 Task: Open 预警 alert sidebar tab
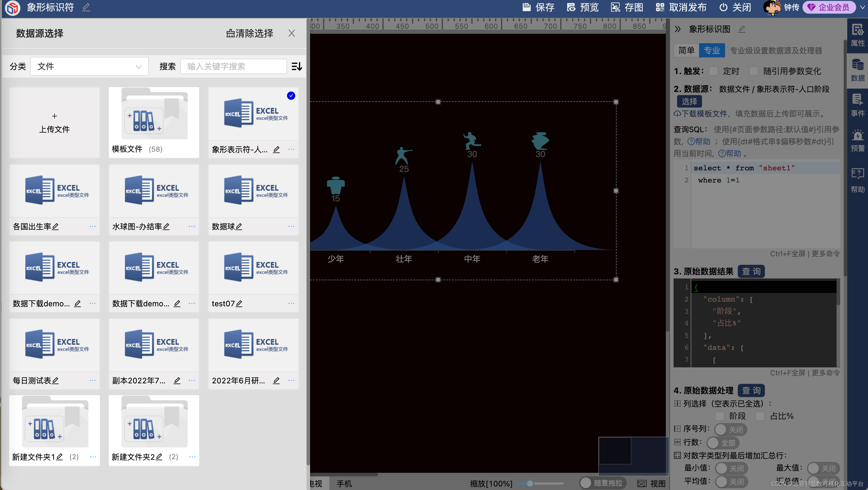858,140
